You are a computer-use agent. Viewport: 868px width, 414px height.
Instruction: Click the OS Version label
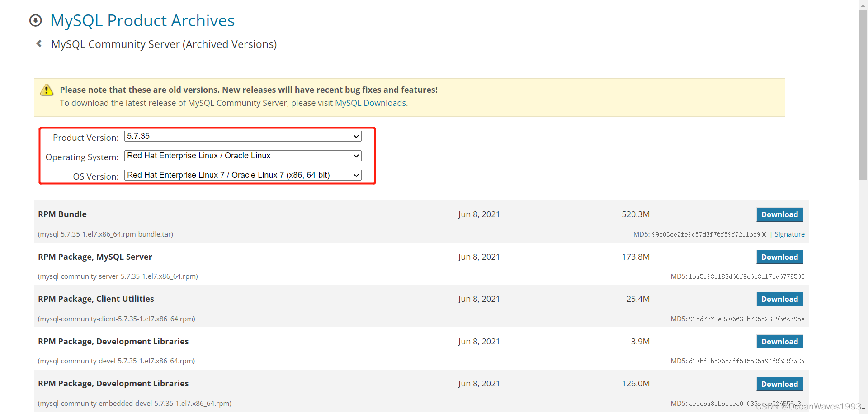(96, 176)
